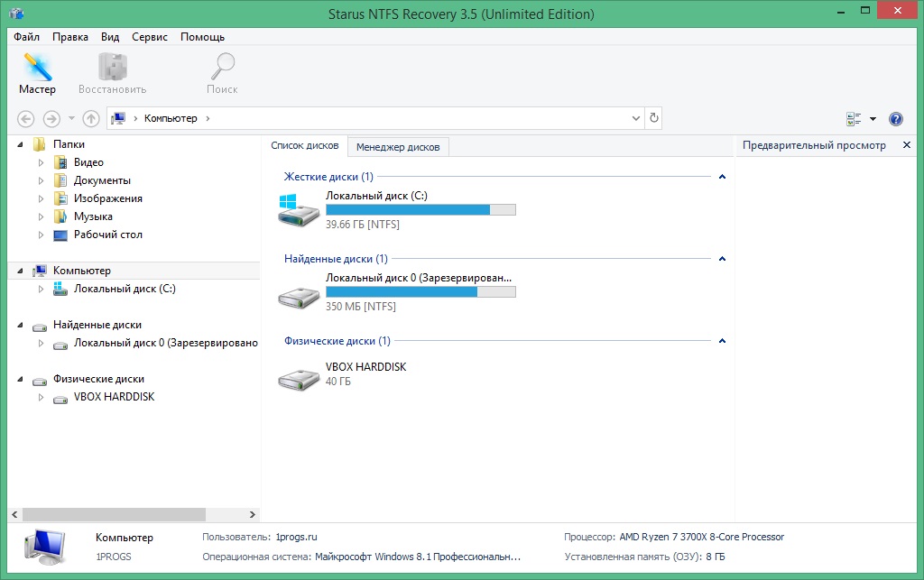Image resolution: width=924 pixels, height=580 pixels.
Task: Refresh the address bar location
Action: tap(653, 118)
